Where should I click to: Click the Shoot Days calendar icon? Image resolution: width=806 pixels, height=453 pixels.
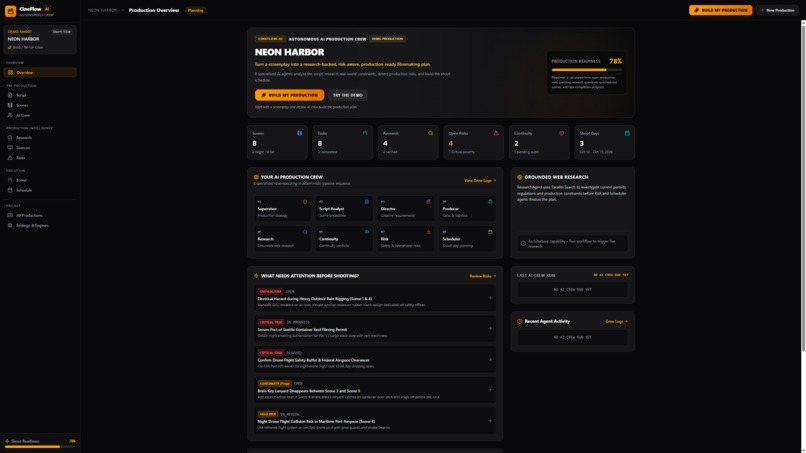click(x=627, y=133)
